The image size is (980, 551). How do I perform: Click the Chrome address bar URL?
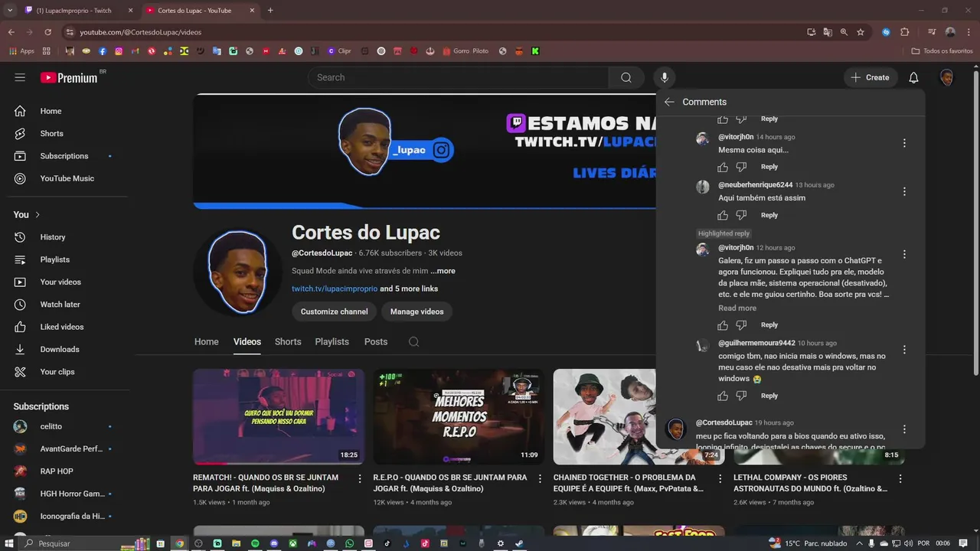click(141, 32)
